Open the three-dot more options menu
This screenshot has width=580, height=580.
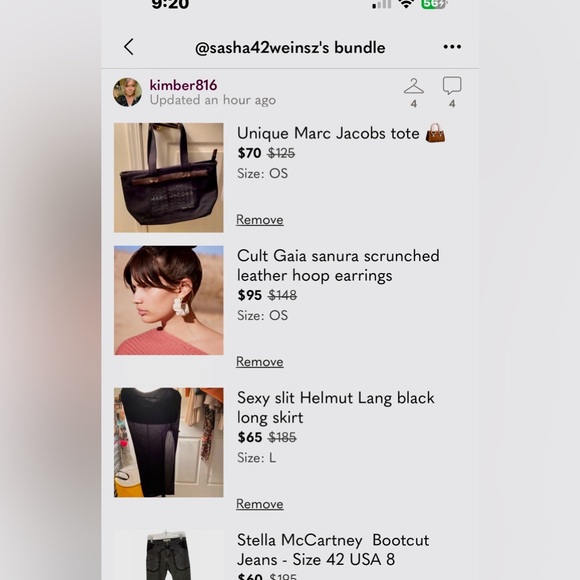pos(452,47)
